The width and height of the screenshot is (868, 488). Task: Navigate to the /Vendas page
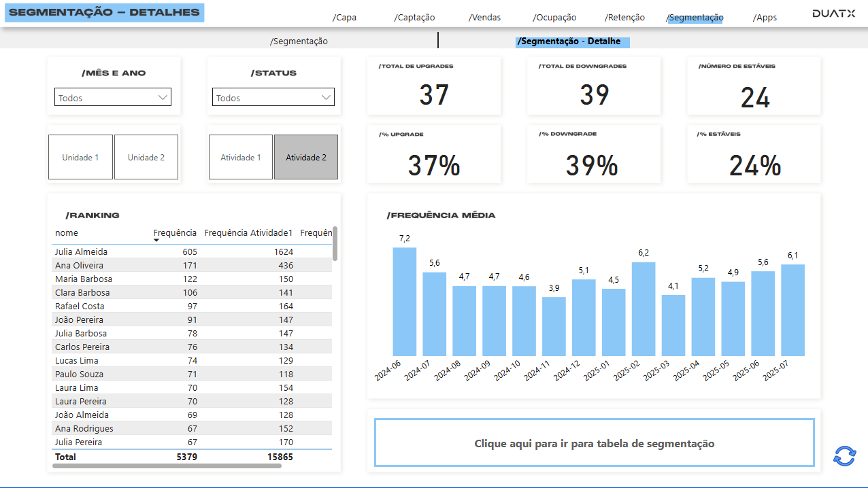tap(484, 18)
